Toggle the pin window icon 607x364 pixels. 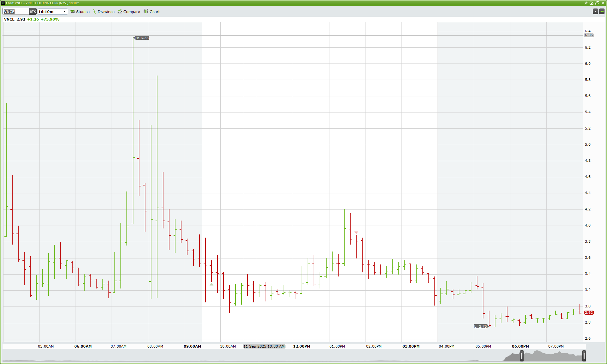tap(586, 3)
